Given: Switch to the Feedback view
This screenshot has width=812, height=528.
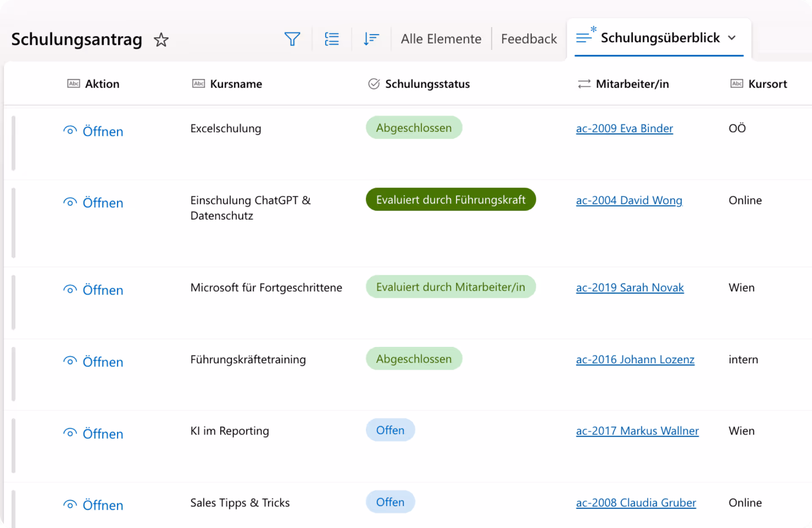Looking at the screenshot, I should tap(529, 39).
